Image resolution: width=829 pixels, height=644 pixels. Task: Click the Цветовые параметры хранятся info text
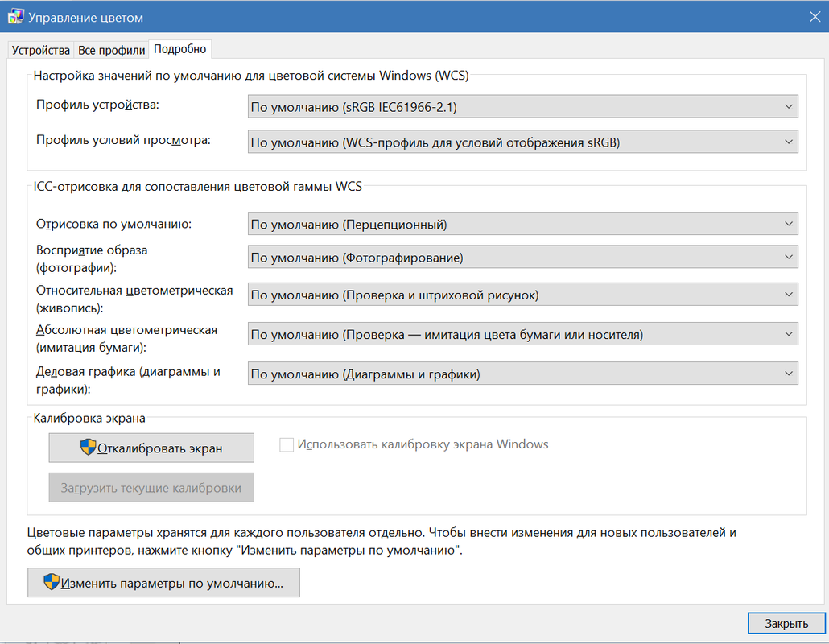point(382,542)
